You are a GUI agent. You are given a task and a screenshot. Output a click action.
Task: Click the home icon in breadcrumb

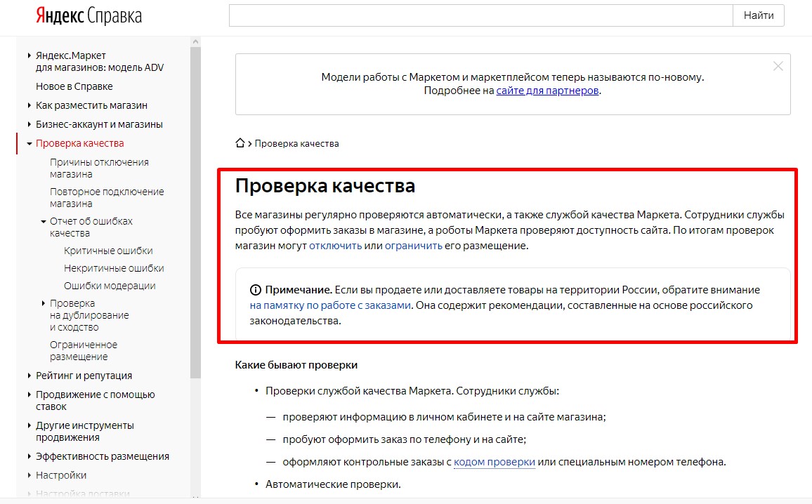click(x=240, y=143)
